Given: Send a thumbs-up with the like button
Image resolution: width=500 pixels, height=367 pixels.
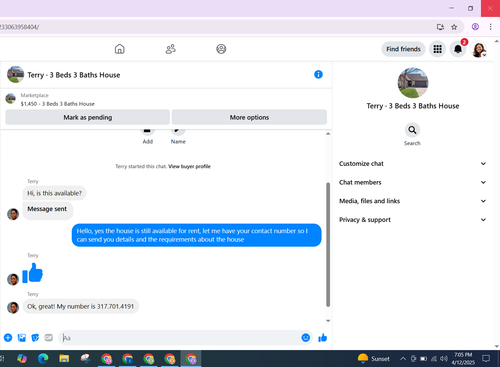Looking at the screenshot, I should [322, 338].
